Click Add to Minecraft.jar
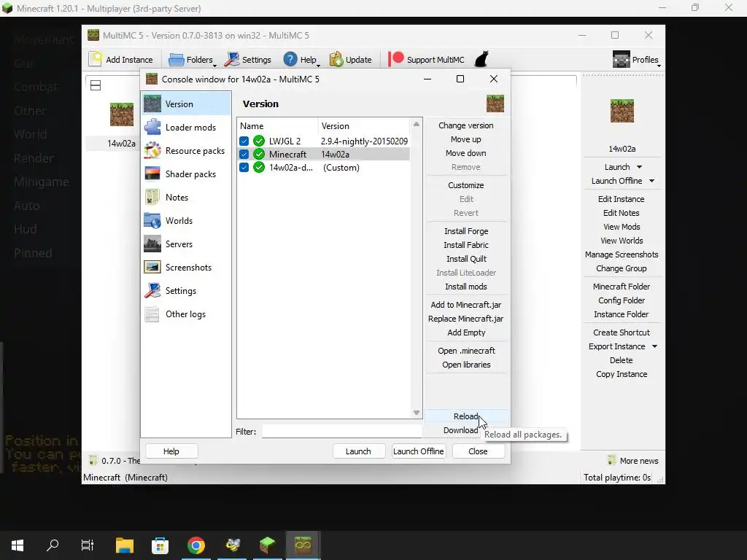Viewport: 747px width, 560px height. (x=466, y=305)
